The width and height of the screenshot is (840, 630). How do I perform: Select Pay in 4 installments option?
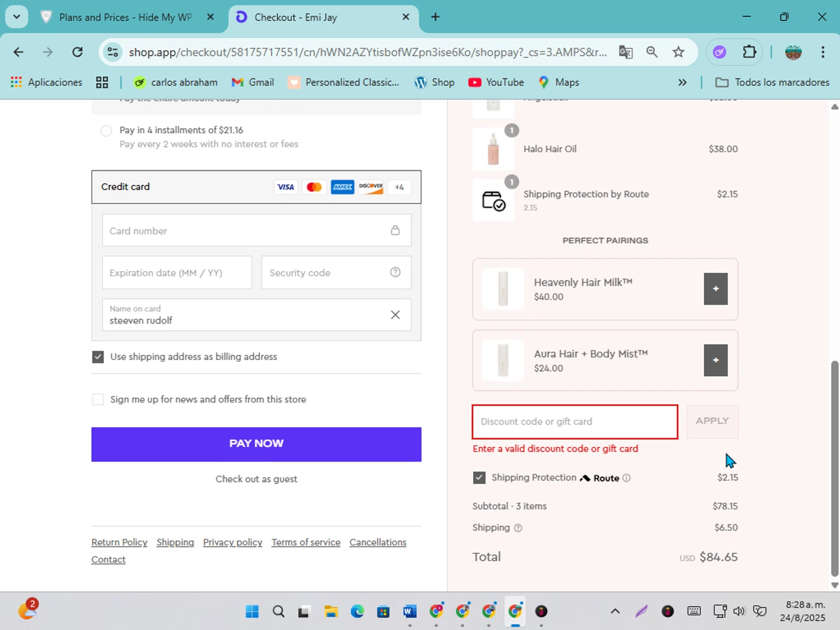(106, 130)
